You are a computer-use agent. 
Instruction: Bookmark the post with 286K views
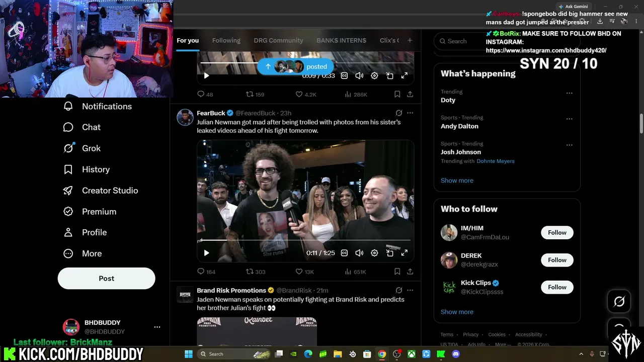(x=397, y=94)
